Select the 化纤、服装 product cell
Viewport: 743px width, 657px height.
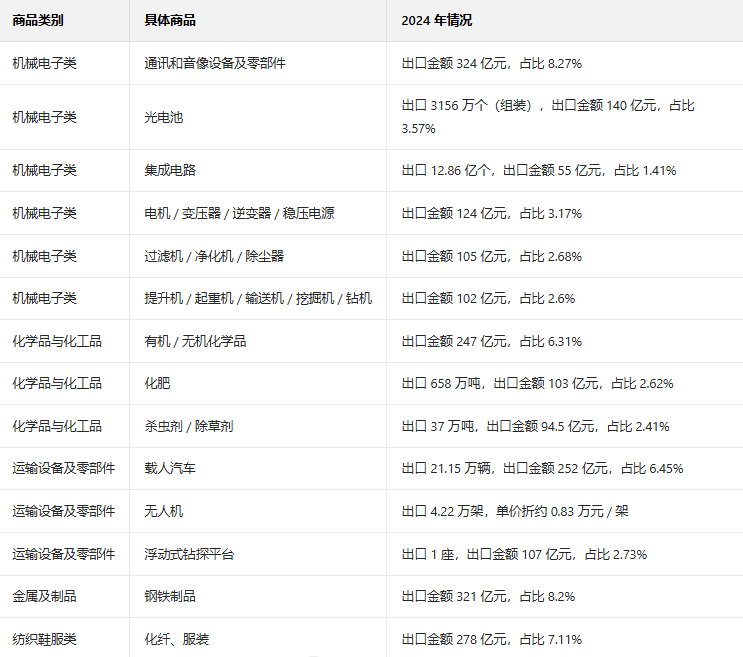(x=176, y=639)
